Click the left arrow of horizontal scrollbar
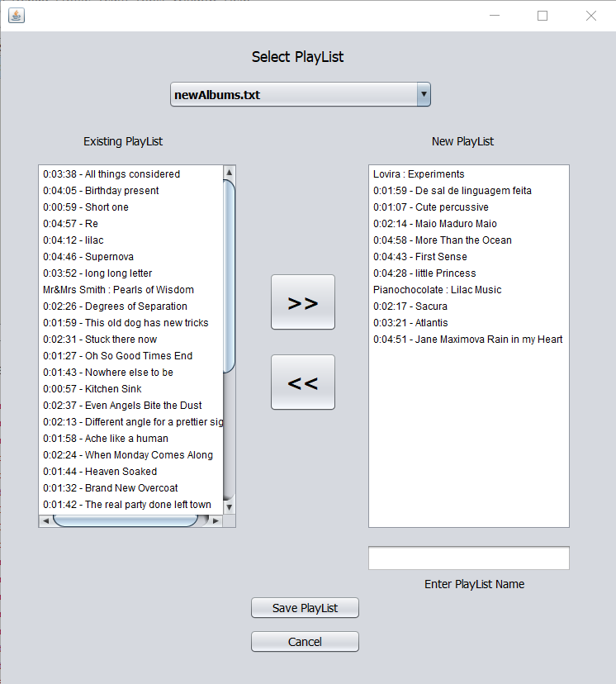This screenshot has height=684, width=616. coord(45,521)
